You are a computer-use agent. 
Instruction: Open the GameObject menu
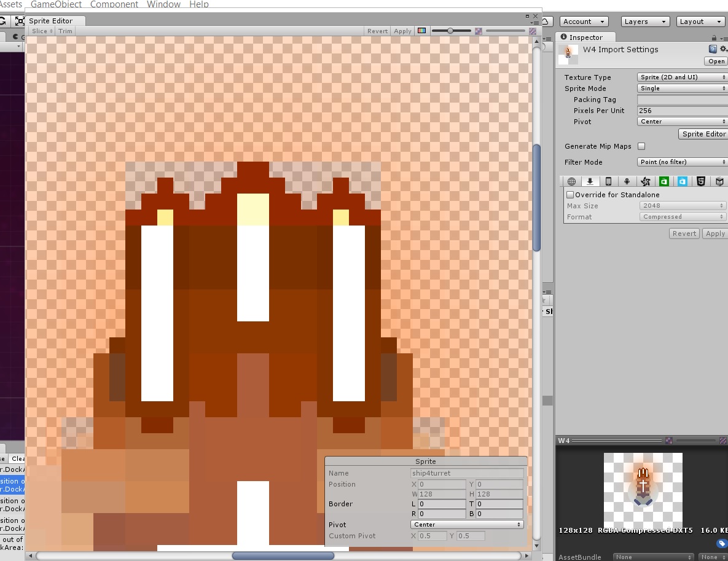tap(56, 4)
